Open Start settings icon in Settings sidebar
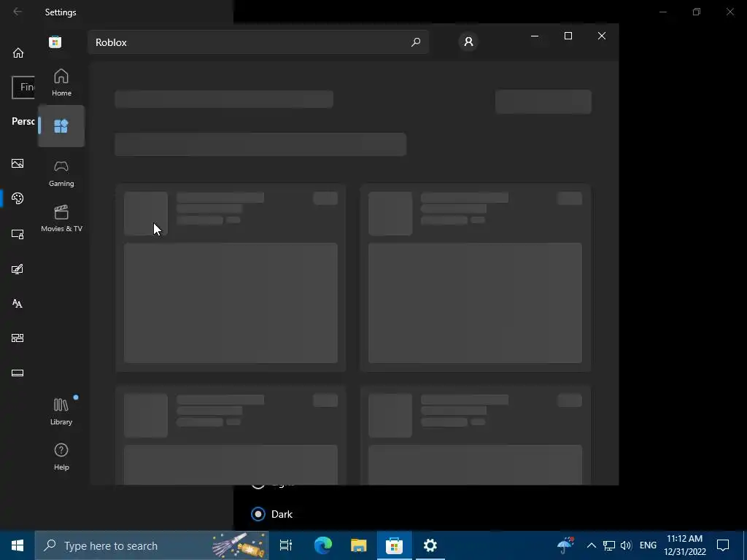This screenshot has height=560, width=747. (18, 338)
